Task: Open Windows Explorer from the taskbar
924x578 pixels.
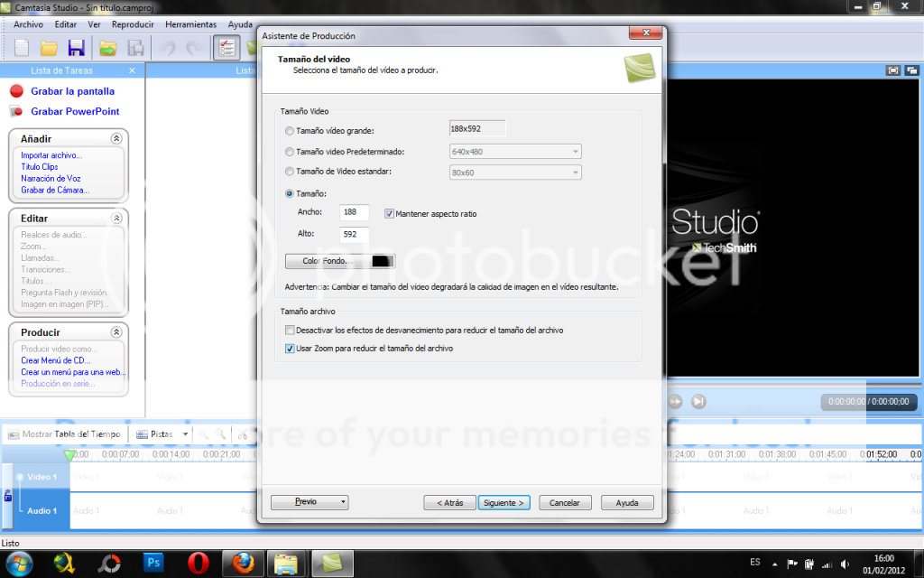Action: (x=286, y=564)
